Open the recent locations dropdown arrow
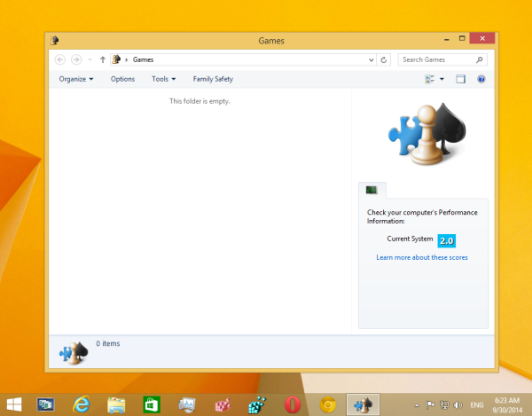 [x=90, y=59]
